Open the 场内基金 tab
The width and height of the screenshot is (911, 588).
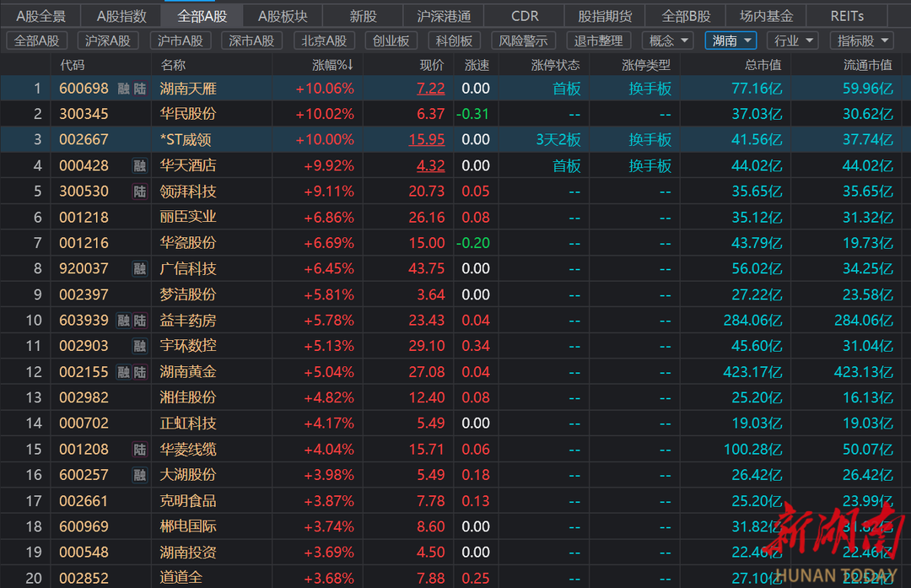click(766, 16)
